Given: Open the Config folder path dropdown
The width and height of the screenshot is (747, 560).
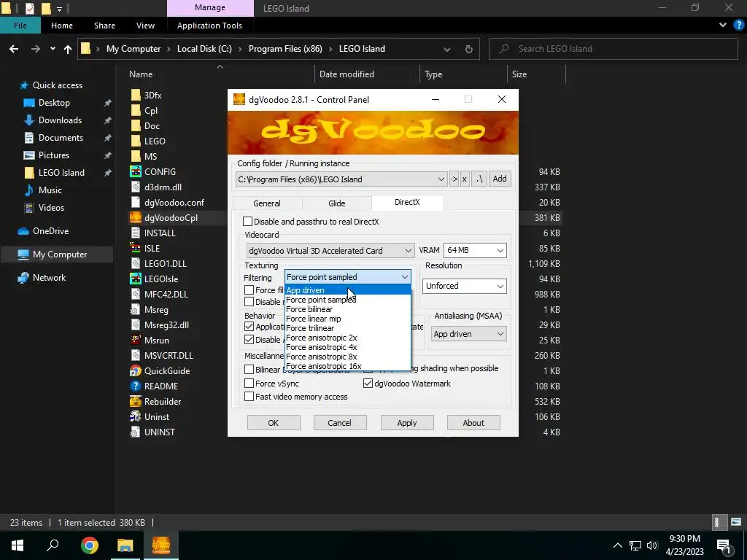Looking at the screenshot, I should pyautogui.click(x=441, y=179).
